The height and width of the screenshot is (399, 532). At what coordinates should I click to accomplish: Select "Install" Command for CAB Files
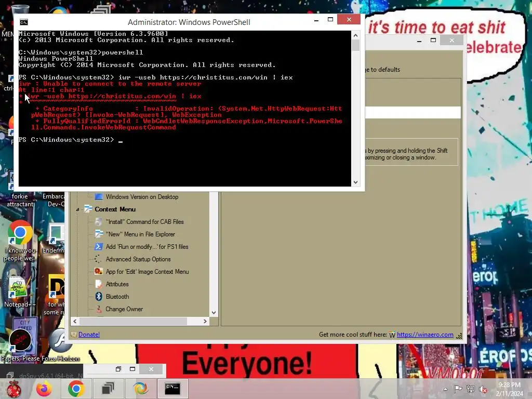[144, 222]
